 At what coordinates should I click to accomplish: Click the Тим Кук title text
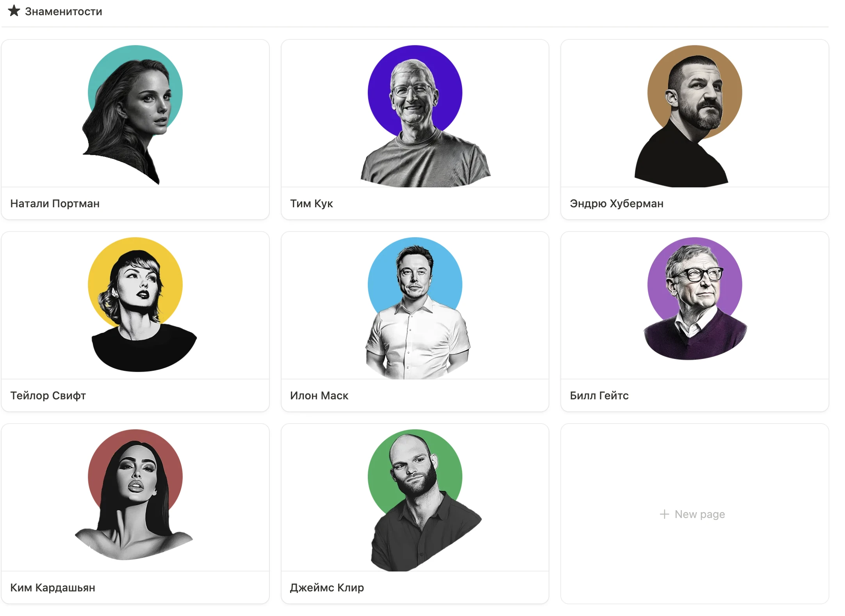[312, 203]
